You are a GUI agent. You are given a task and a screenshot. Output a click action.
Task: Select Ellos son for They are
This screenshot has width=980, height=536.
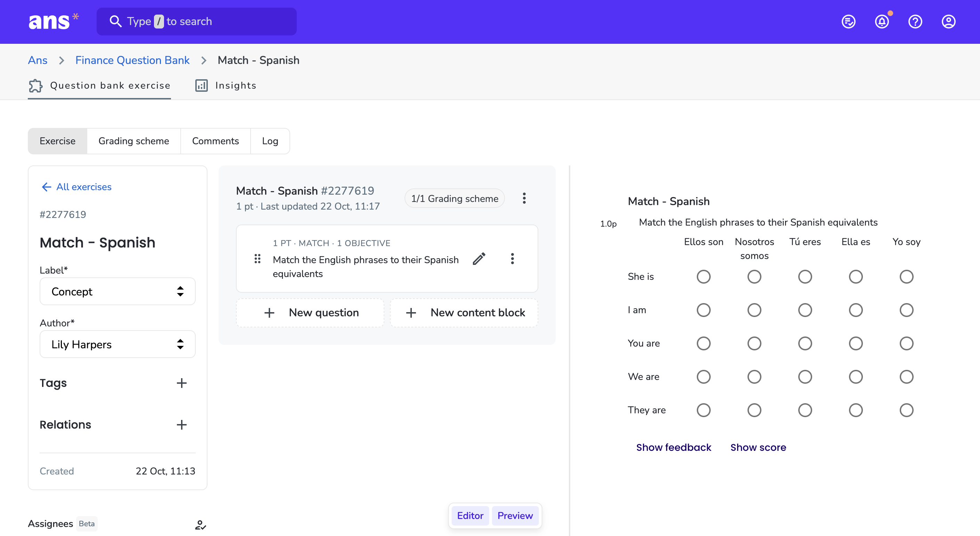click(703, 410)
